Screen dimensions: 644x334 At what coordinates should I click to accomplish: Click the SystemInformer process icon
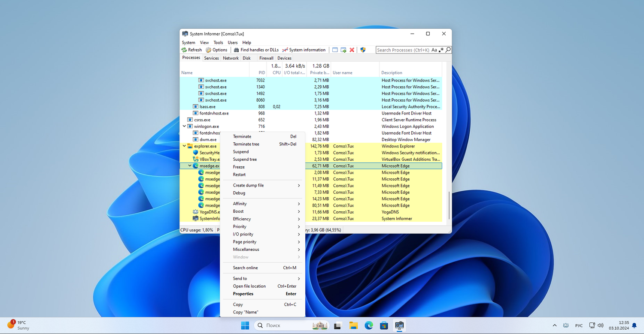[x=196, y=219]
